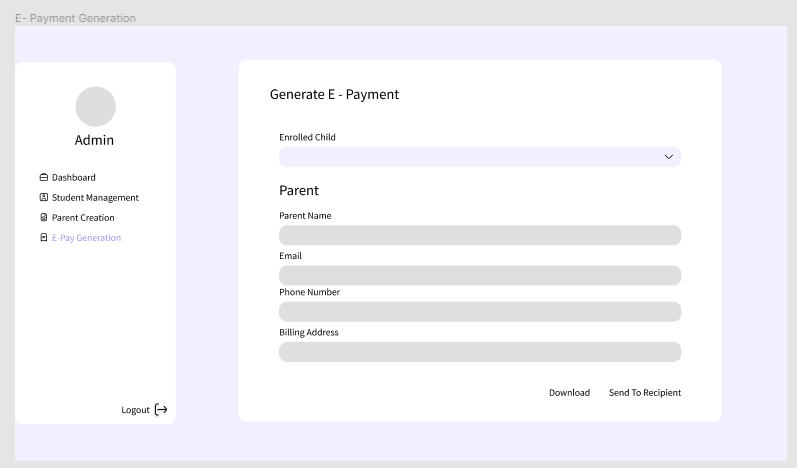Viewport: 797px width, 468px height.
Task: Open Parent Creation in sidebar
Action: click(83, 217)
